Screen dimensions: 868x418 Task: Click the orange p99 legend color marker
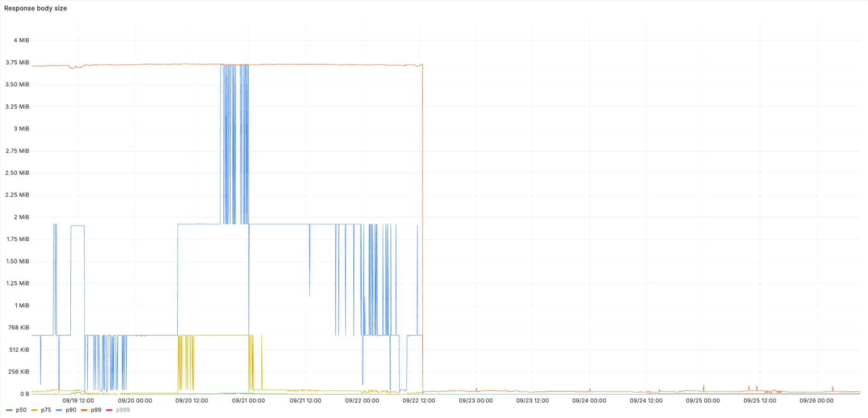coord(84,410)
